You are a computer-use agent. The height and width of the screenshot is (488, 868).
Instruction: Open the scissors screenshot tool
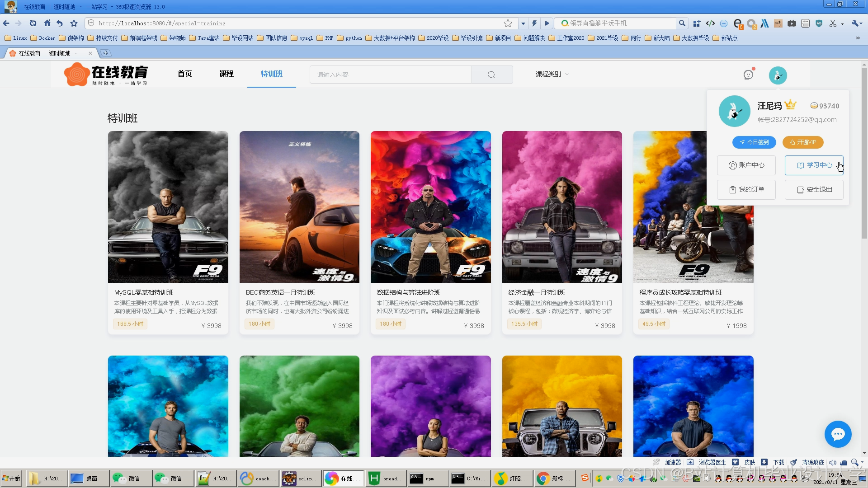[x=833, y=23]
